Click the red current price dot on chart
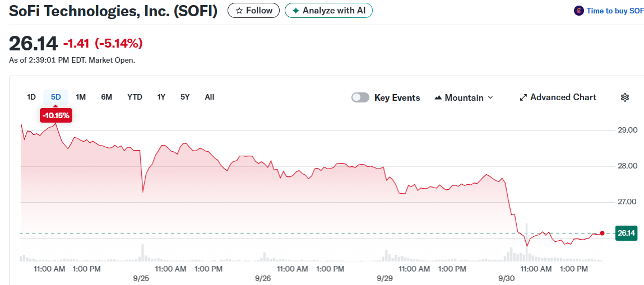This screenshot has height=285, width=644. [x=602, y=233]
